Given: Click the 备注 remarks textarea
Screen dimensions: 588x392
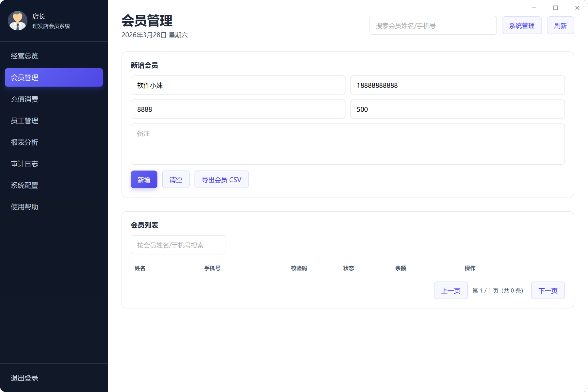Looking at the screenshot, I should click(348, 144).
